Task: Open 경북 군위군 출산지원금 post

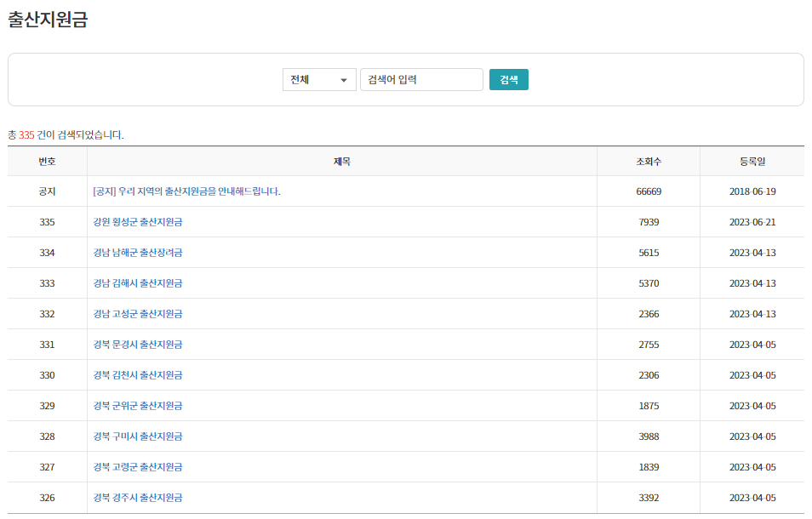Action: (x=138, y=406)
